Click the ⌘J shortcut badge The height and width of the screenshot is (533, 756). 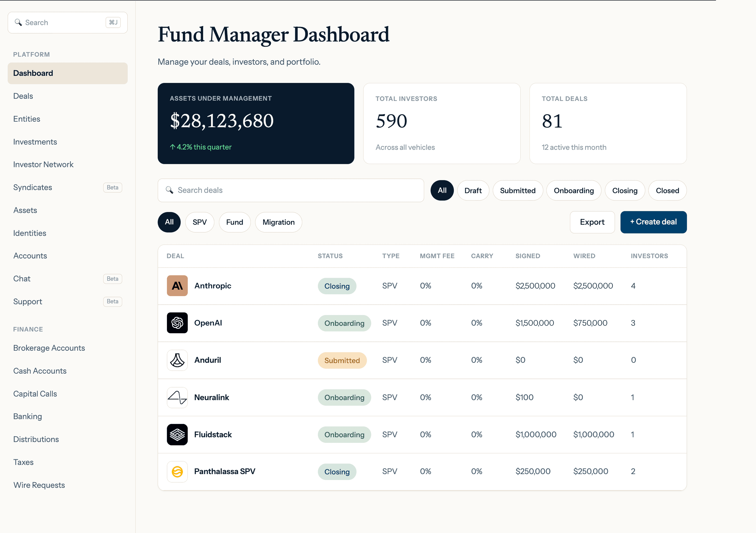pos(113,22)
